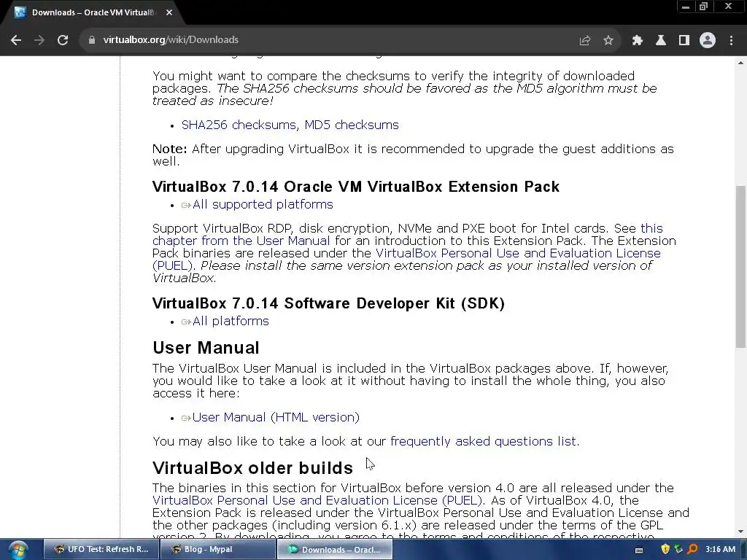Click the Downloads – Oracle taskbar button
This screenshot has width=747, height=560.
(x=335, y=550)
